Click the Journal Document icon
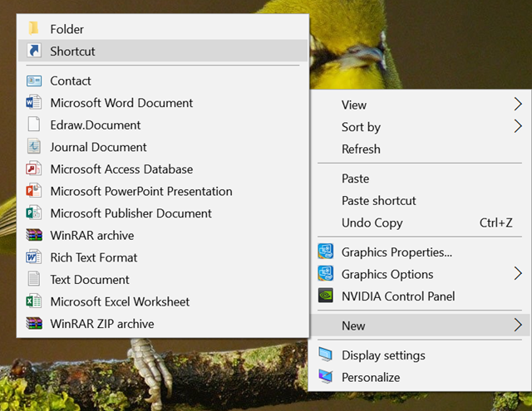Viewport: 532px width, 411px height. [x=34, y=146]
